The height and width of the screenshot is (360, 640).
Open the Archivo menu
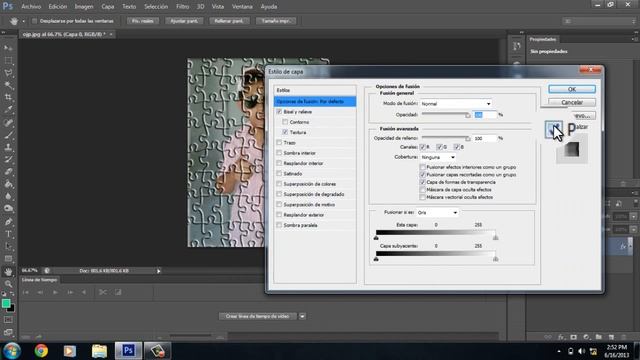tap(31, 7)
